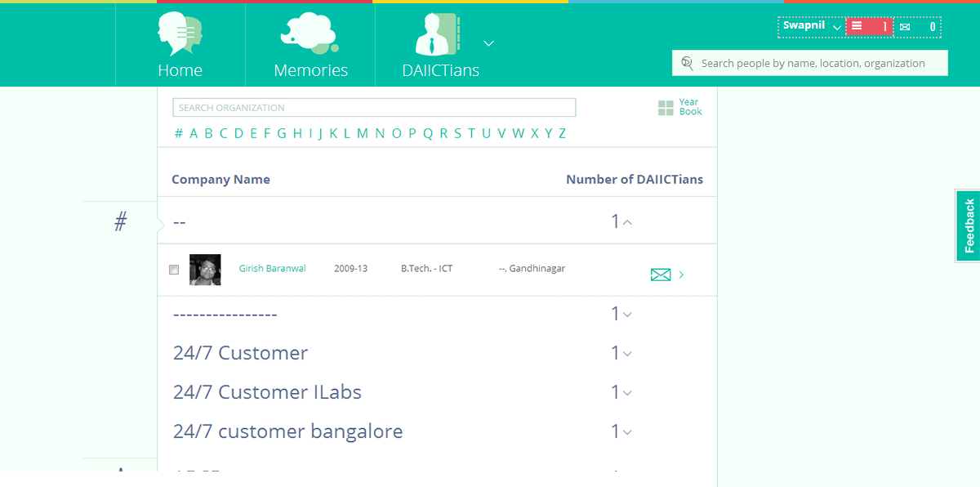
Task: Click the search magnifier icon
Action: point(687,63)
